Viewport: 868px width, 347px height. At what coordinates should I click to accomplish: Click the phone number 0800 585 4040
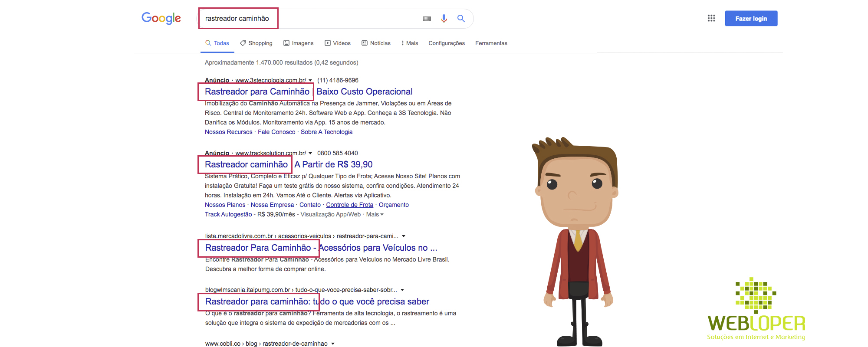coord(337,153)
